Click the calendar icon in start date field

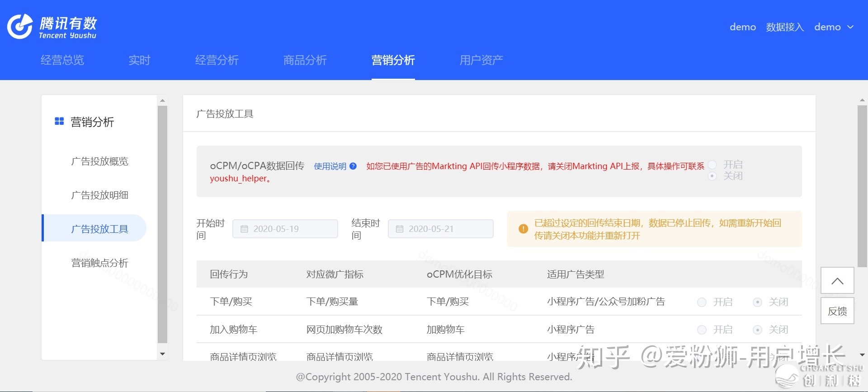(x=244, y=229)
